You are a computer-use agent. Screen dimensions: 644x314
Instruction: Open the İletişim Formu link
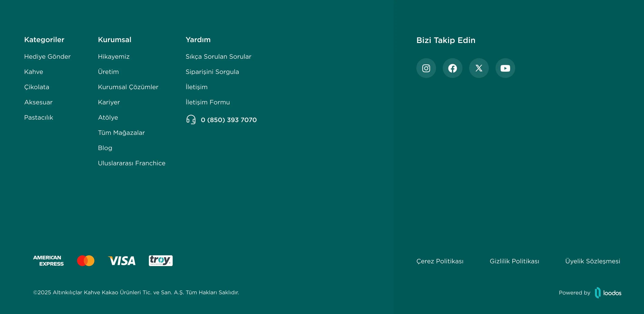pos(208,102)
